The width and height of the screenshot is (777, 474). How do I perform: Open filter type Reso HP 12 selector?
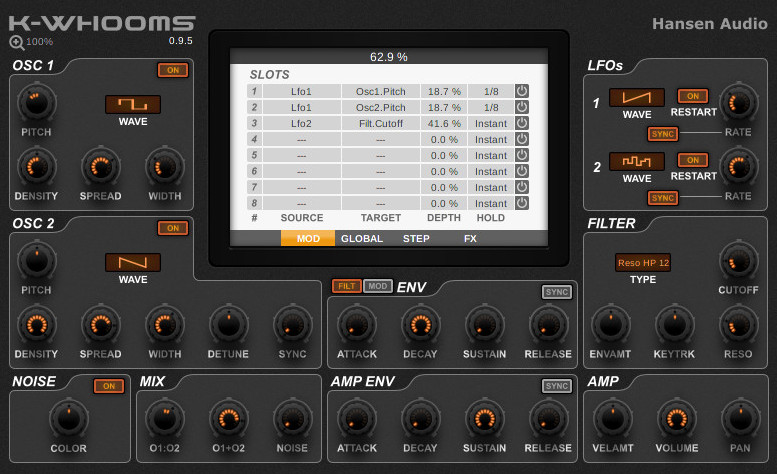tap(643, 263)
